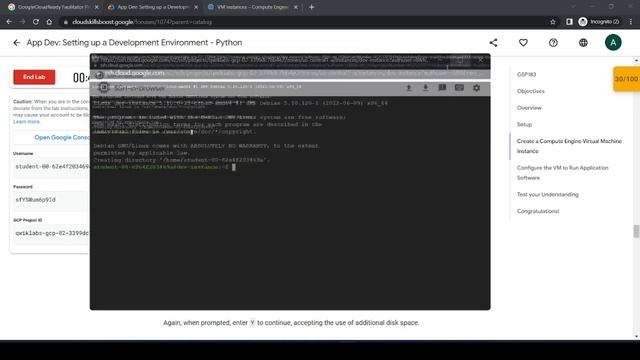
Task: Select the student username field
Action: (52, 167)
